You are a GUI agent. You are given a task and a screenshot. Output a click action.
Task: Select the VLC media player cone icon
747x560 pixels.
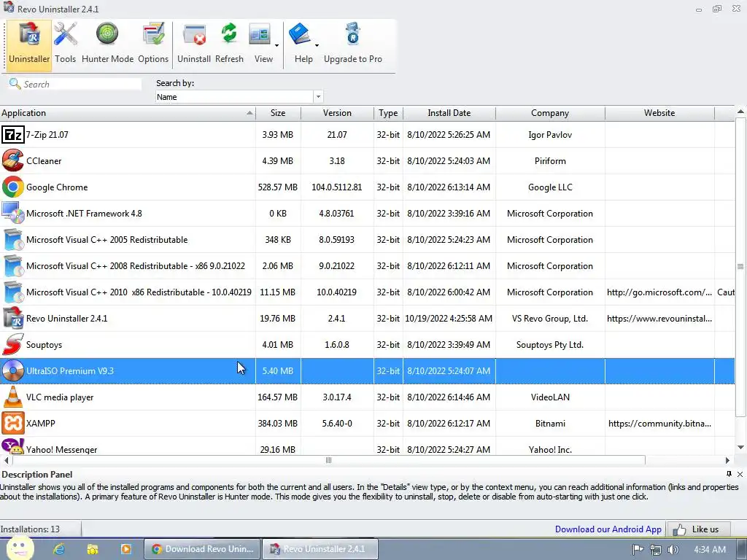coord(13,397)
